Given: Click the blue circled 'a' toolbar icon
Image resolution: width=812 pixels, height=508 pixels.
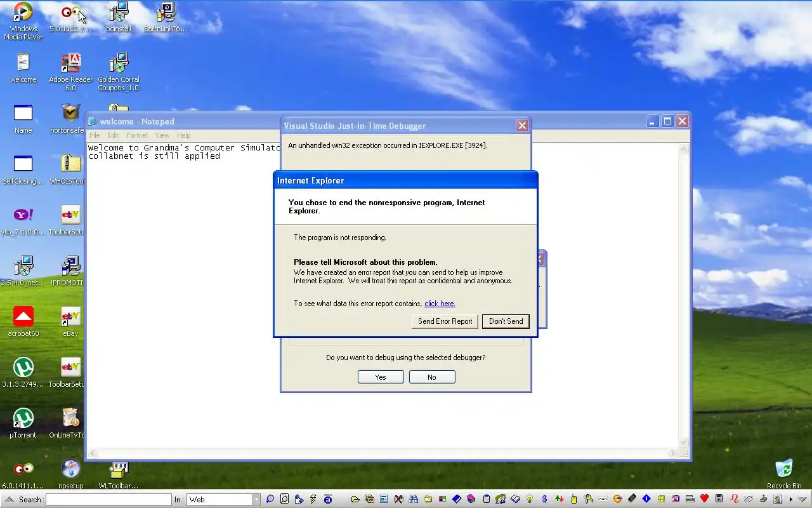Looking at the screenshot, I should [x=328, y=499].
